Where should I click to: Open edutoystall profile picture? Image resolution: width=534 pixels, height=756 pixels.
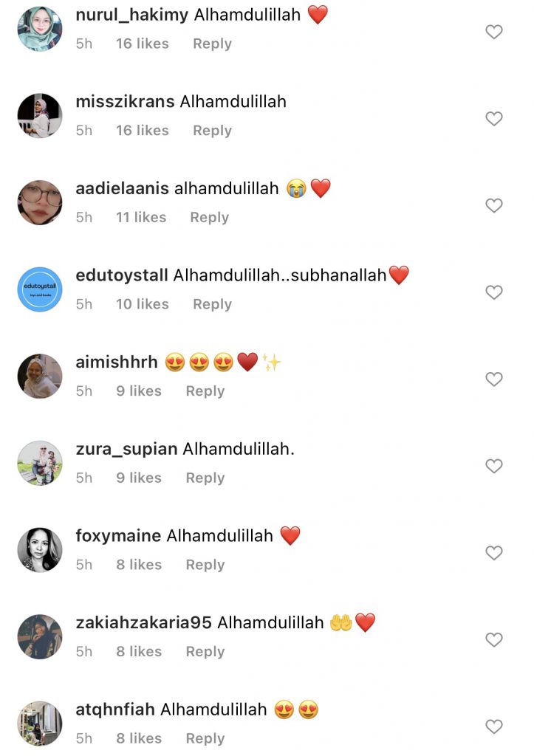click(x=40, y=289)
